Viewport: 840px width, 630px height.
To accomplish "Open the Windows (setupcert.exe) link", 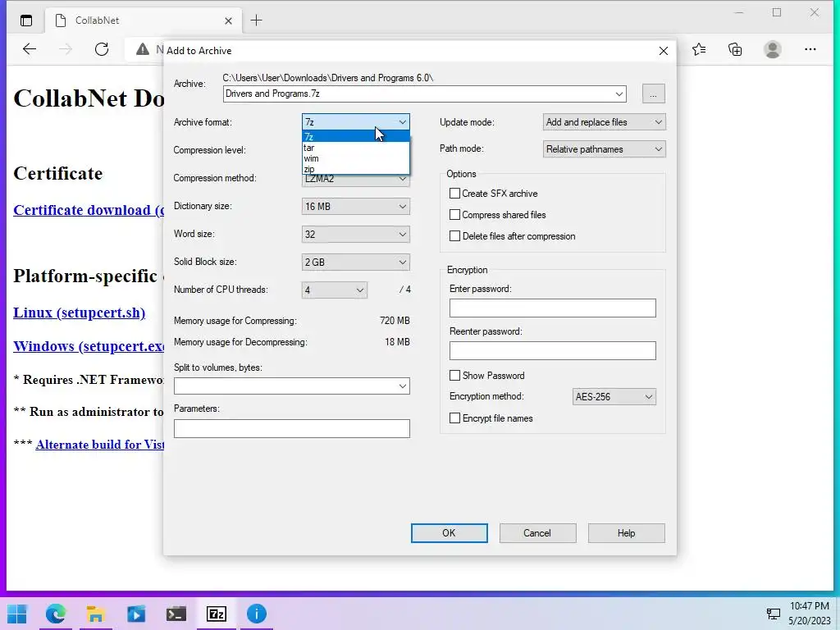I will point(89,346).
